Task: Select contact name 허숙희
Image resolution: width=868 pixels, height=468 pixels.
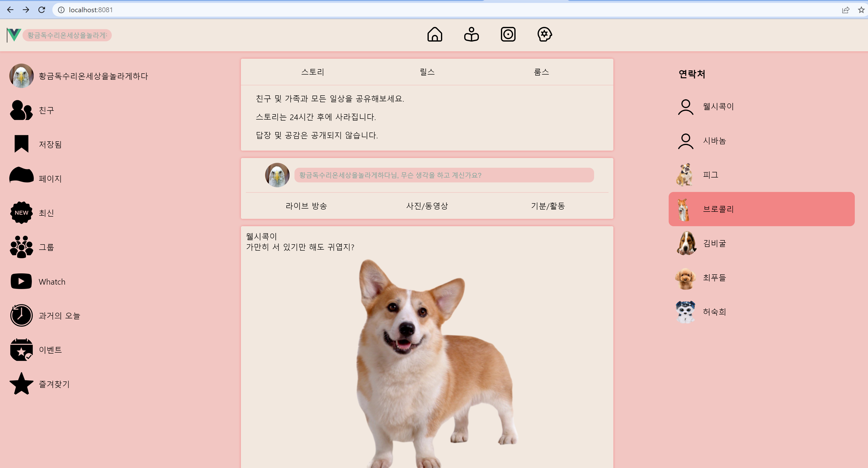Action: click(x=714, y=312)
